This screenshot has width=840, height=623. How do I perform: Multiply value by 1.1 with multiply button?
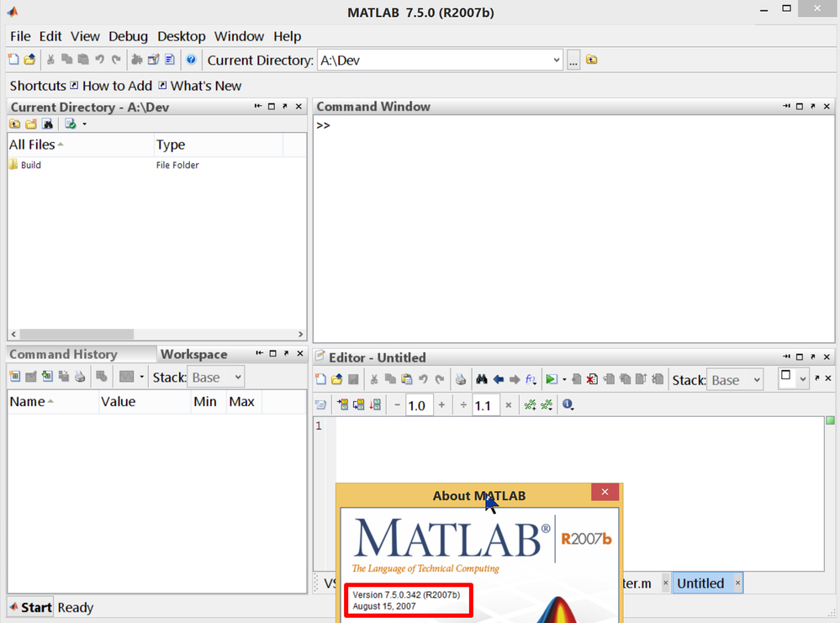tap(509, 405)
